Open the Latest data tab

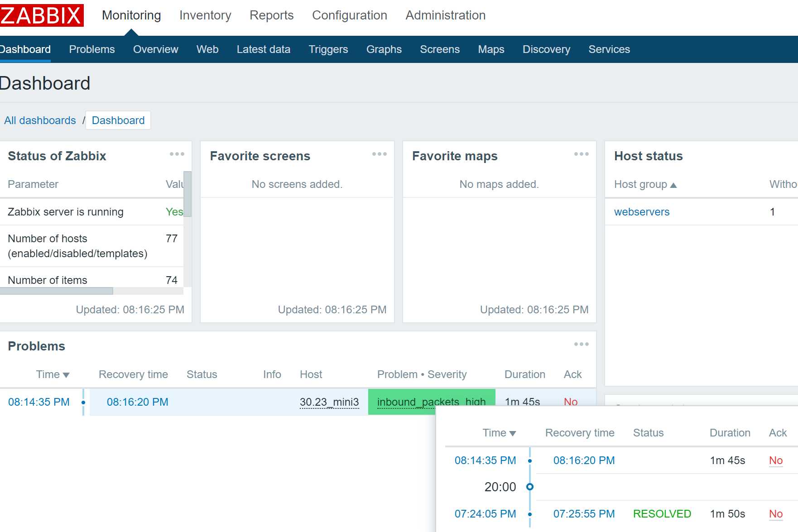click(264, 49)
